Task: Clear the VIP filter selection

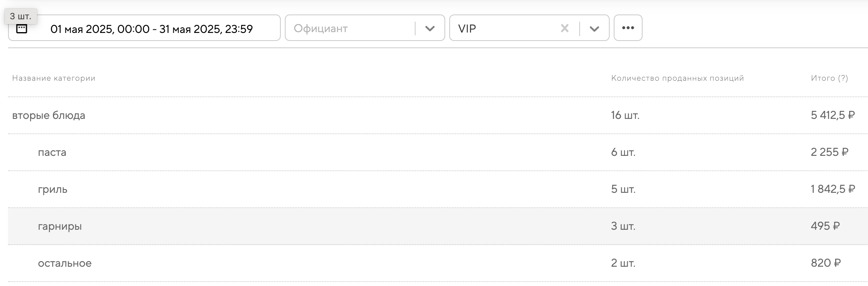Action: 564,28
